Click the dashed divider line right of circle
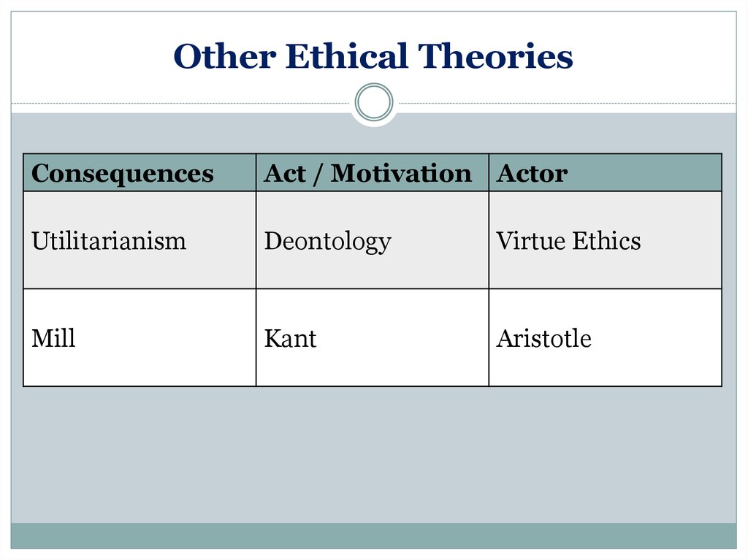The image size is (748, 560). (x=568, y=103)
